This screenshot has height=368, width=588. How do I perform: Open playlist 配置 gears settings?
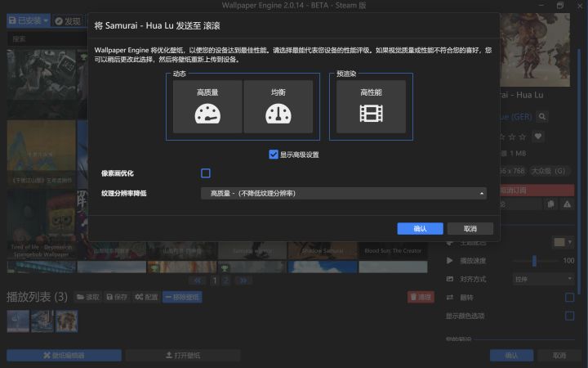146,297
